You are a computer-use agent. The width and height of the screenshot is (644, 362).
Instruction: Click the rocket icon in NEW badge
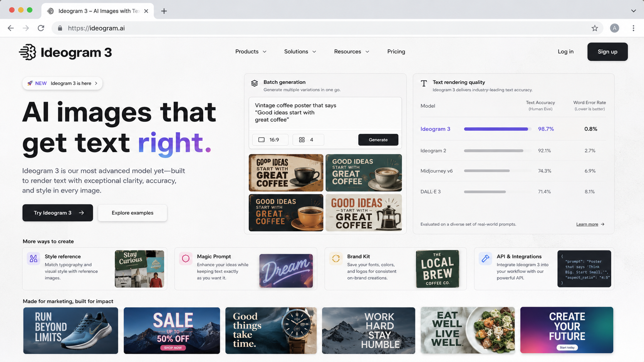pyautogui.click(x=30, y=83)
